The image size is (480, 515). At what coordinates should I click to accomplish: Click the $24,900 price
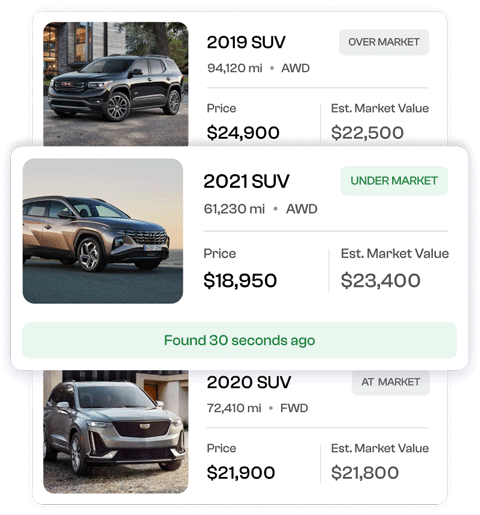243,133
